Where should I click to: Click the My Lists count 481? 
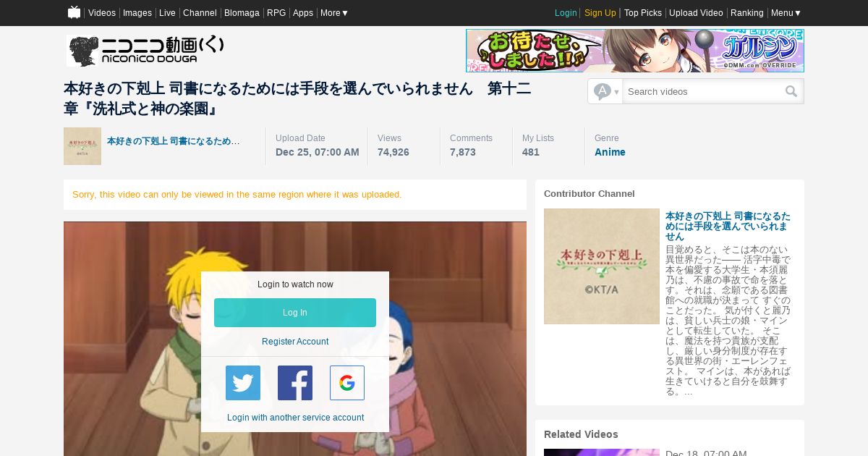coord(531,152)
